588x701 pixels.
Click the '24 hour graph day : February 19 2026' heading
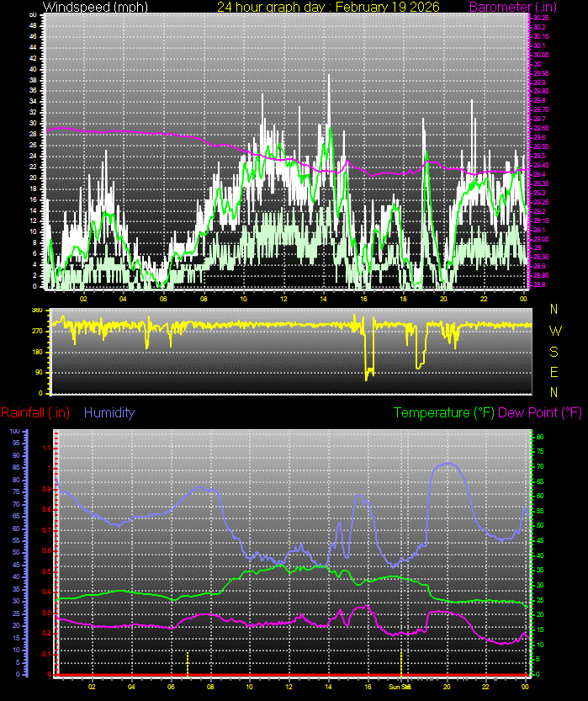(x=328, y=7)
